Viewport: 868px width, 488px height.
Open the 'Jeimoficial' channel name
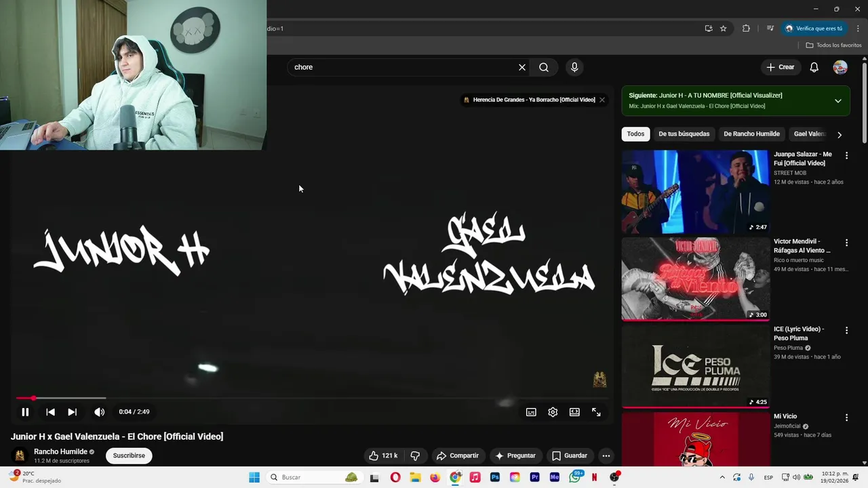click(x=787, y=426)
